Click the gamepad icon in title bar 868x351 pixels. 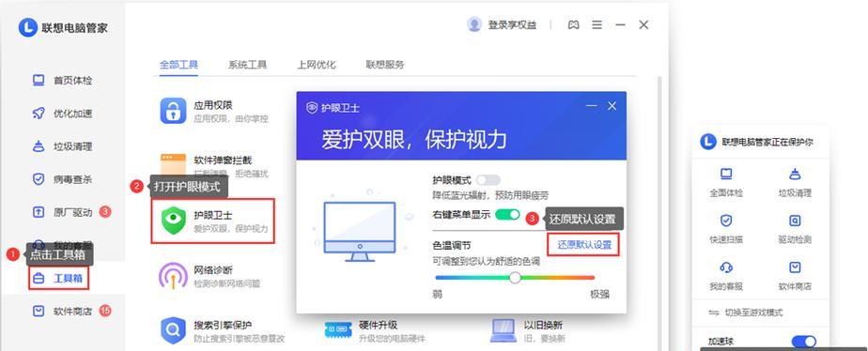pyautogui.click(x=573, y=25)
